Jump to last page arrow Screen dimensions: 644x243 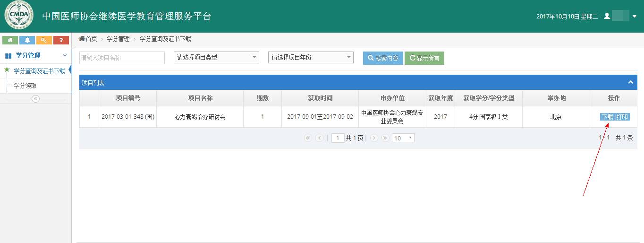[x=385, y=138]
